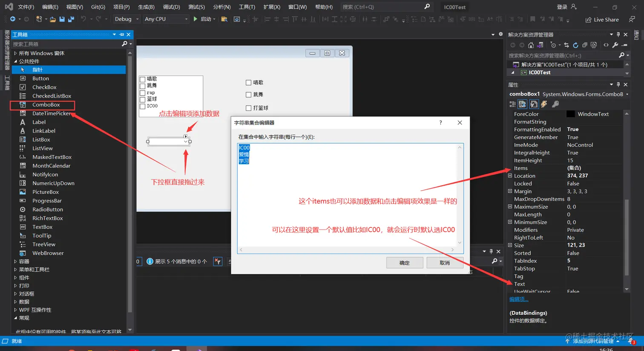
Task: Check the 唱歌 checkbox in list box
Action: click(143, 79)
